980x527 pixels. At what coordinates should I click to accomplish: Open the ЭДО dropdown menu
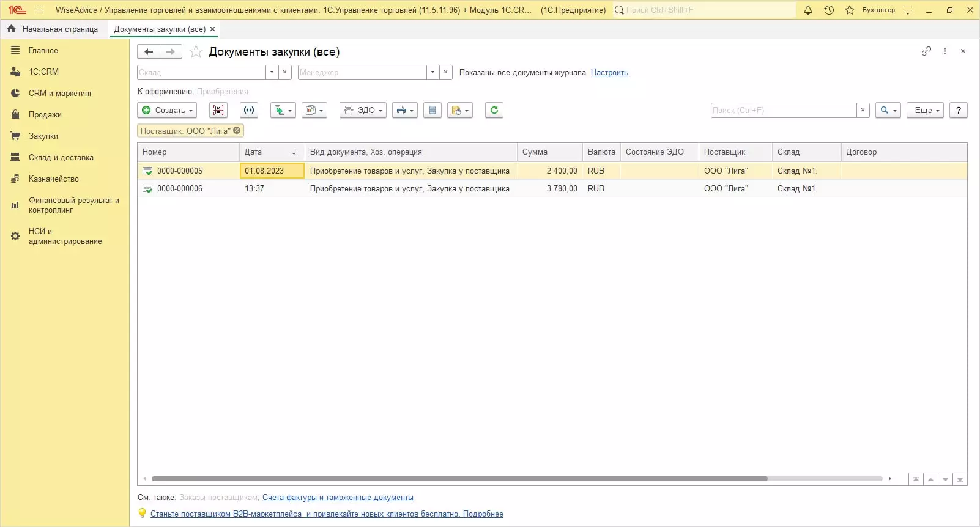363,110
